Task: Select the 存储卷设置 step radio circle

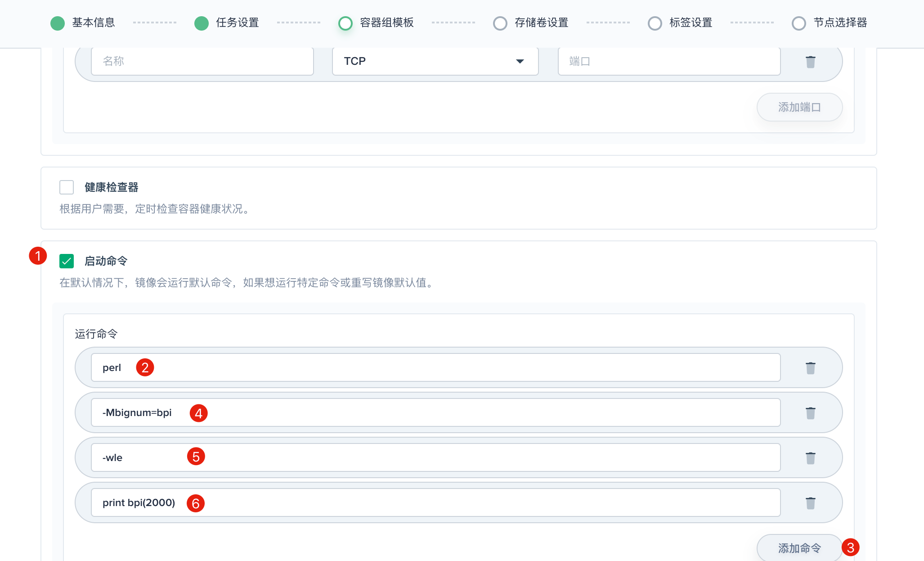Action: [500, 23]
